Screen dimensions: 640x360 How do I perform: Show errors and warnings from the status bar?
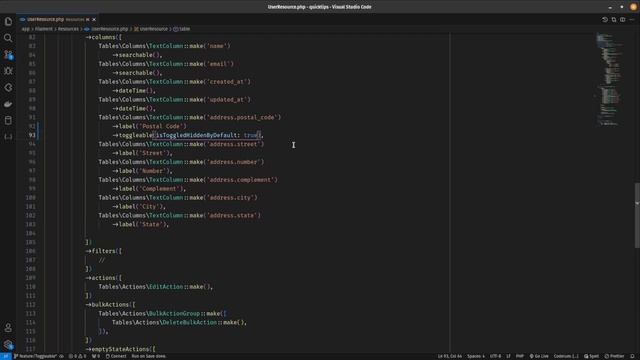coord(77,356)
